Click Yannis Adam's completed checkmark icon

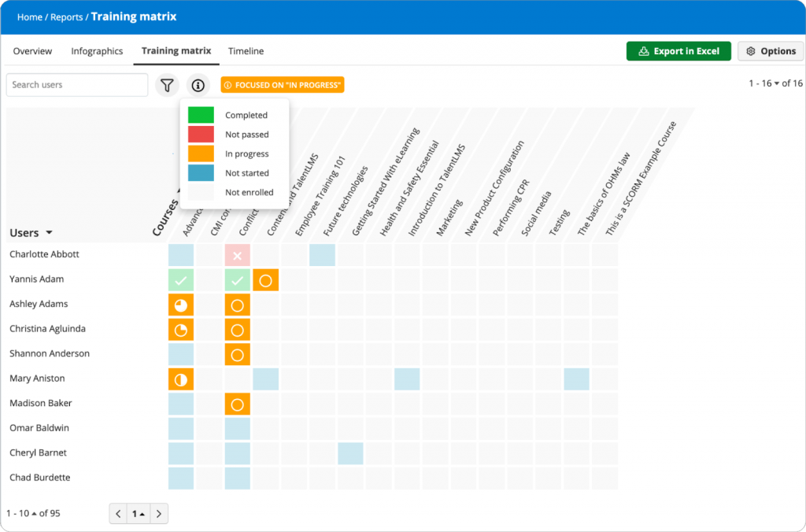[181, 279]
